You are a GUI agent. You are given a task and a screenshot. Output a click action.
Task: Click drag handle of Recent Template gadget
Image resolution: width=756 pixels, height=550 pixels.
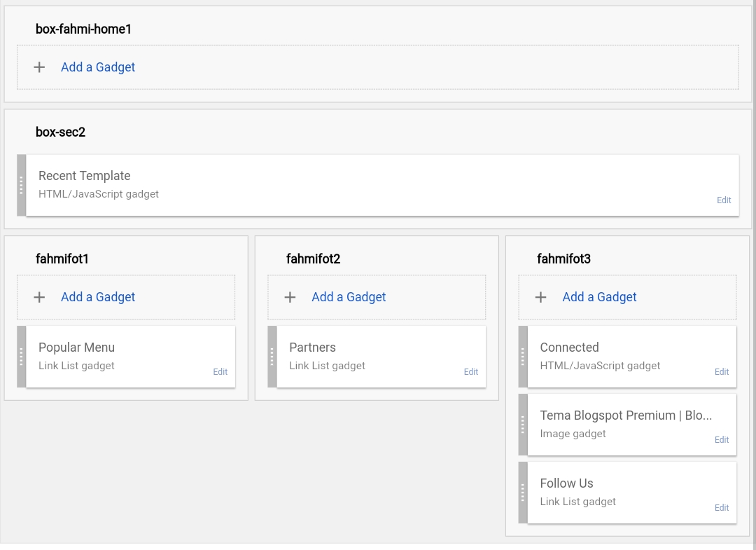pos(22,185)
